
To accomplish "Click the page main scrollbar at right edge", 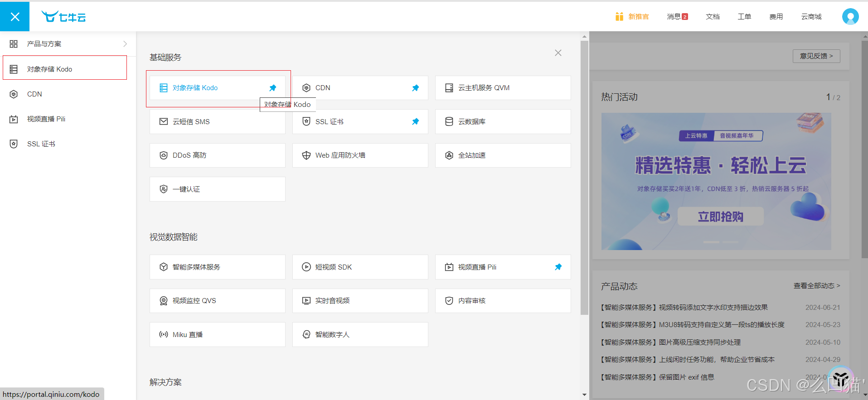I will tap(864, 149).
